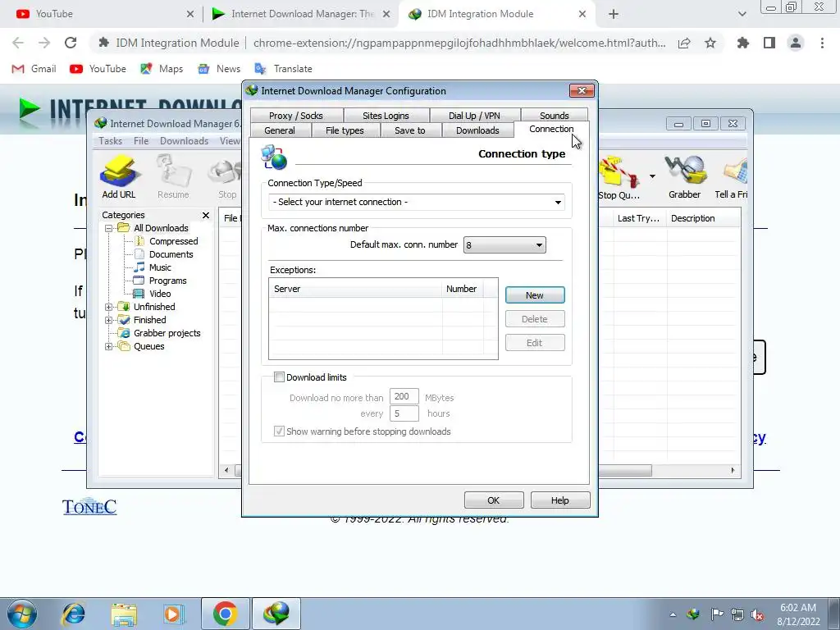Select the Programs category
Image resolution: width=840 pixels, height=630 pixels.
(167, 281)
